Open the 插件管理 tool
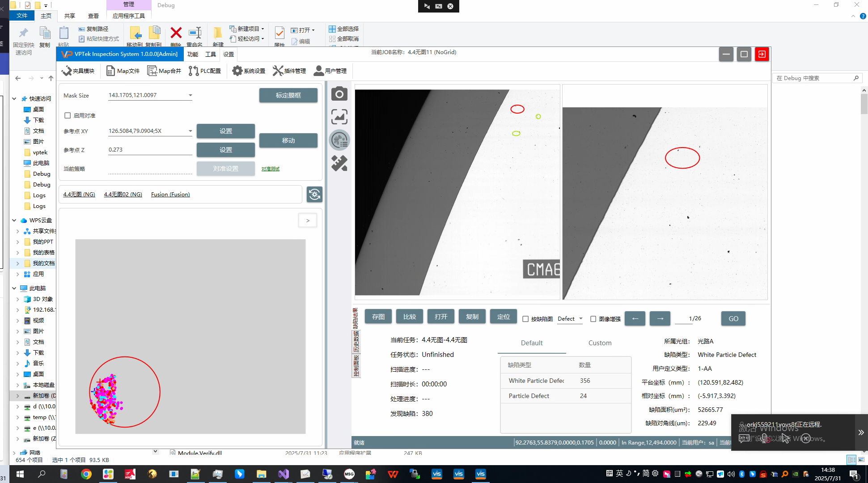The width and height of the screenshot is (868, 483). pos(289,71)
